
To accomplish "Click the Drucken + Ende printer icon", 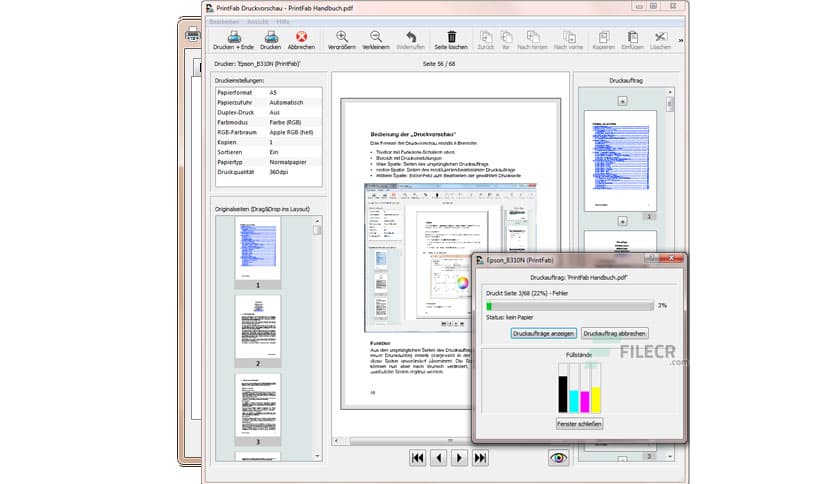I will pos(230,38).
